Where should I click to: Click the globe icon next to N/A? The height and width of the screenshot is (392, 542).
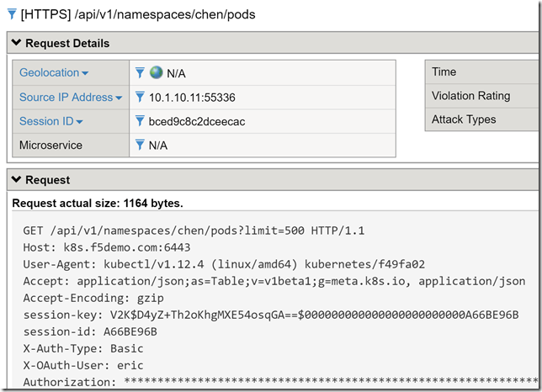156,73
